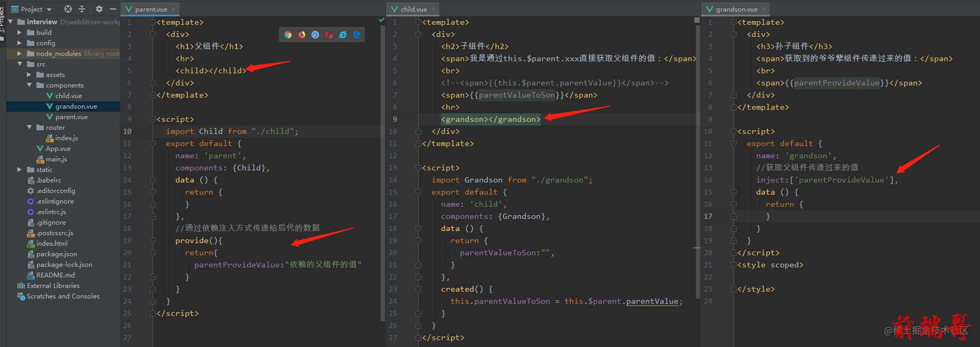Viewport: 980px width, 347px height.
Task: Open file in Internet Explorer
Action: pos(343,35)
